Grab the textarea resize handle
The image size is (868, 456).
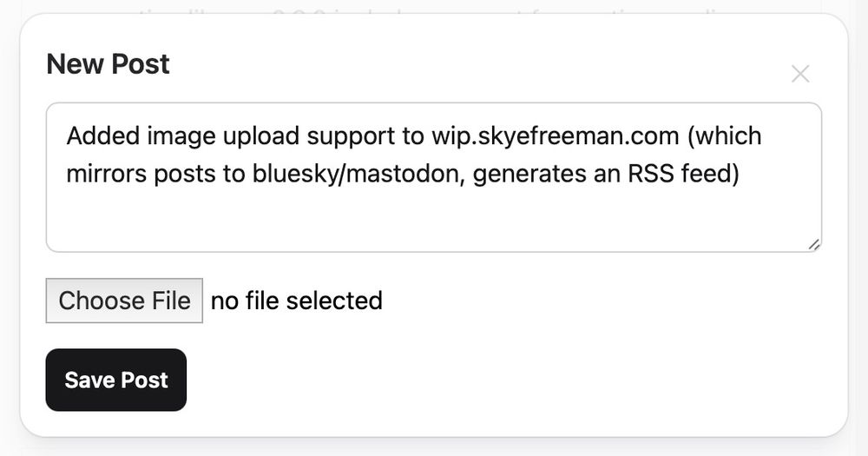813,245
